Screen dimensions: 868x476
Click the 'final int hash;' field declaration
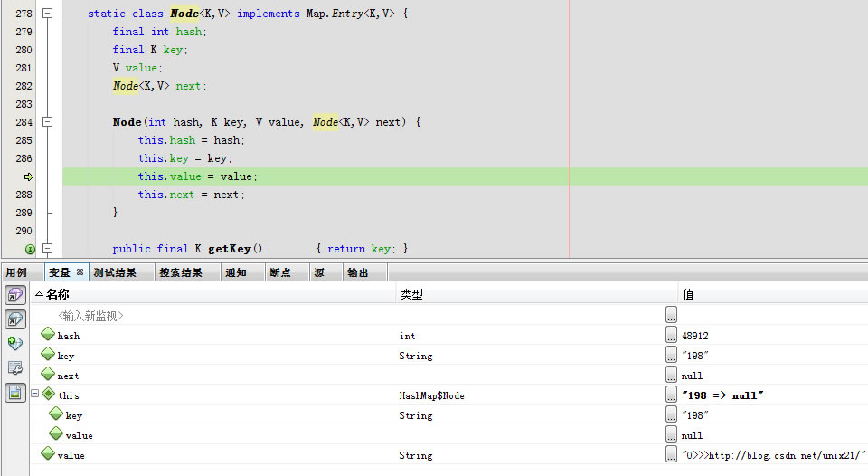pos(160,32)
